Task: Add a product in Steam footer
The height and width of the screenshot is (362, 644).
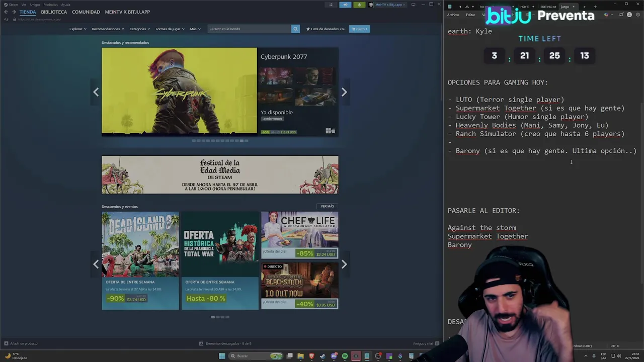Action: [x=21, y=343]
